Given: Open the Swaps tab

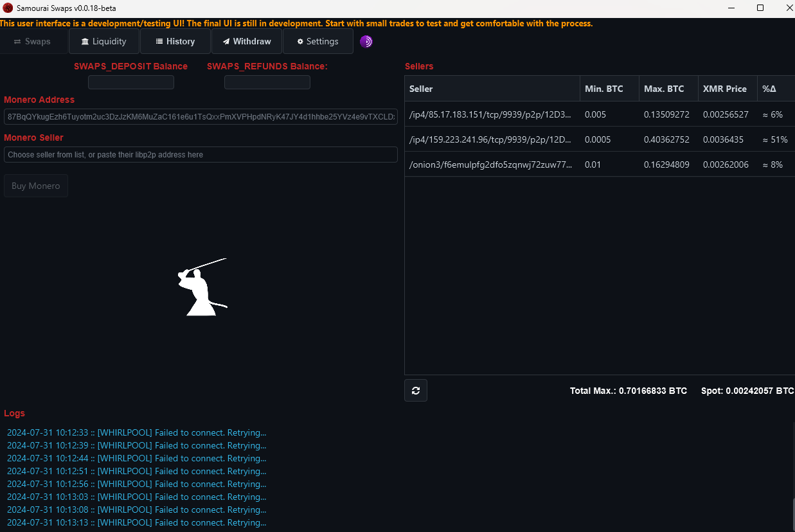Looking at the screenshot, I should point(33,42).
